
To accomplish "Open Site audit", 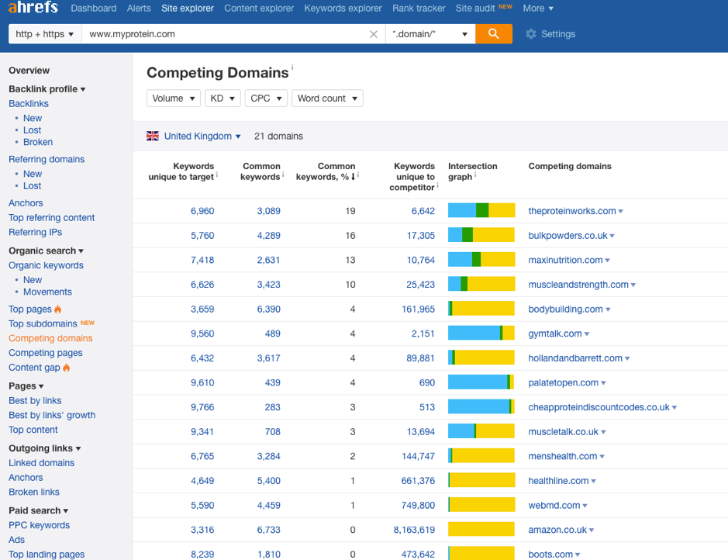I will pos(475,9).
